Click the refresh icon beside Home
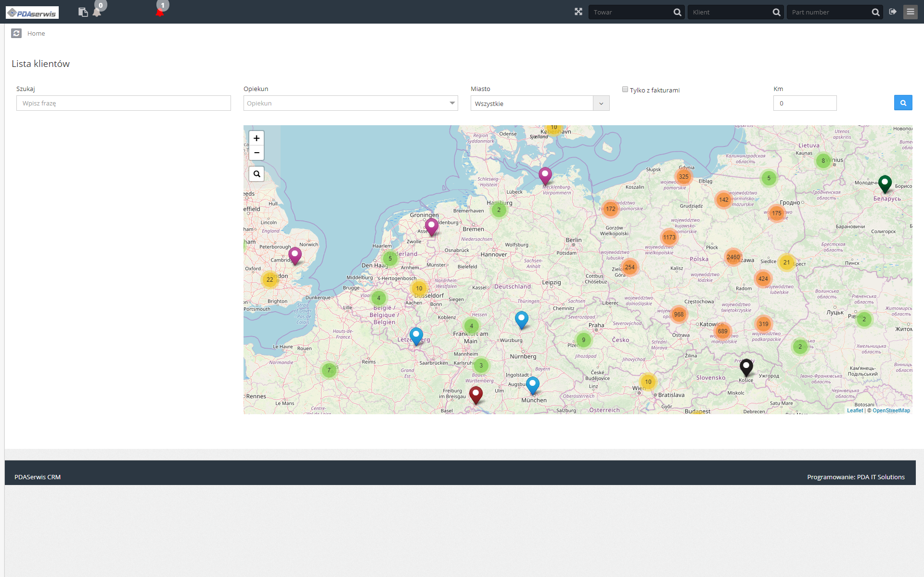The height and width of the screenshot is (577, 924). tap(16, 33)
